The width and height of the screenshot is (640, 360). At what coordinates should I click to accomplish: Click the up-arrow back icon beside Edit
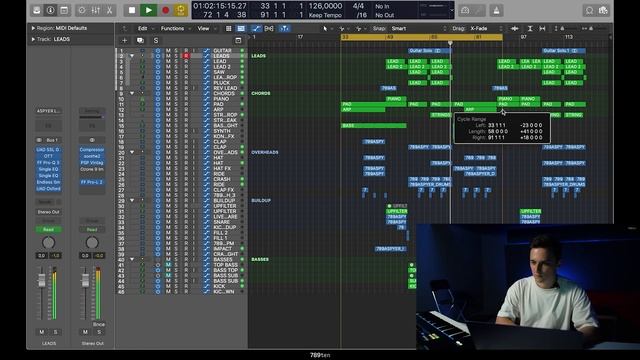[125, 29]
